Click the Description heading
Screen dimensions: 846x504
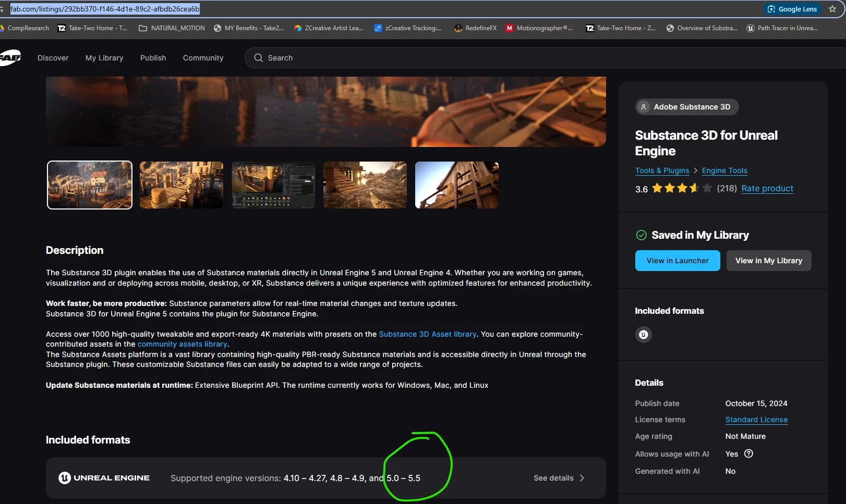click(75, 250)
